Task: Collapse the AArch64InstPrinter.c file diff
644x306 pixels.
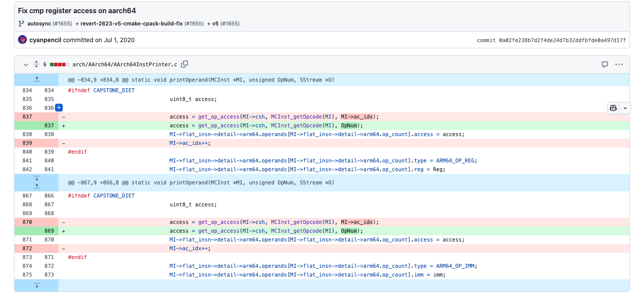Action: 26,65
